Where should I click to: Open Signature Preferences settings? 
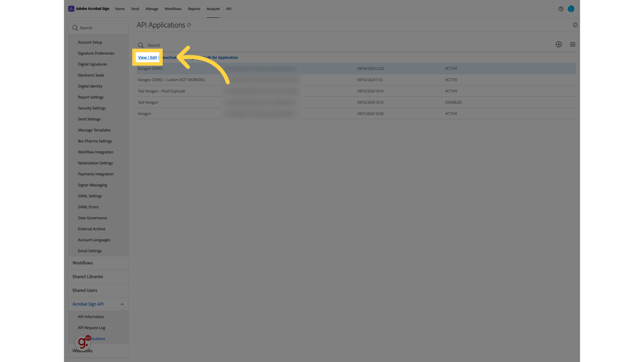coord(96,53)
